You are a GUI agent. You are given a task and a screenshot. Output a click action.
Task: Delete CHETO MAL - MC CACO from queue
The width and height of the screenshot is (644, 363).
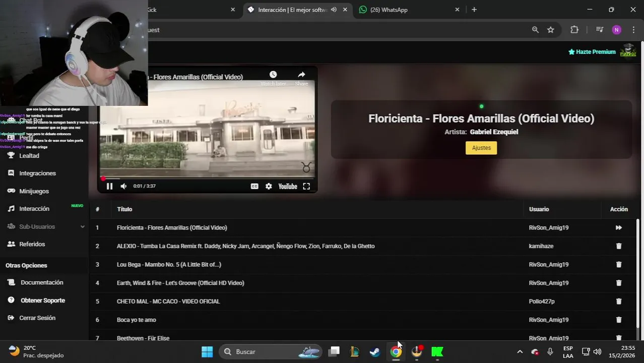[x=619, y=301]
